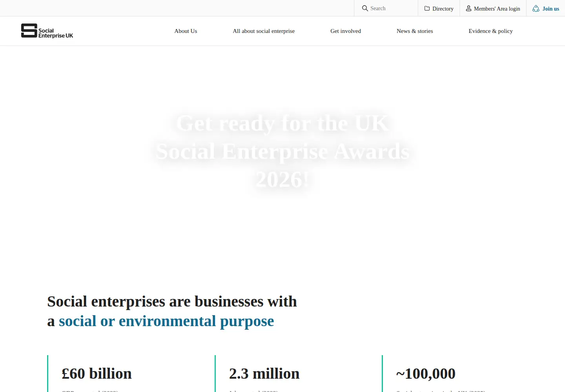The height and width of the screenshot is (392, 565).
Task: Select the Get involved menu item
Action: 346,31
